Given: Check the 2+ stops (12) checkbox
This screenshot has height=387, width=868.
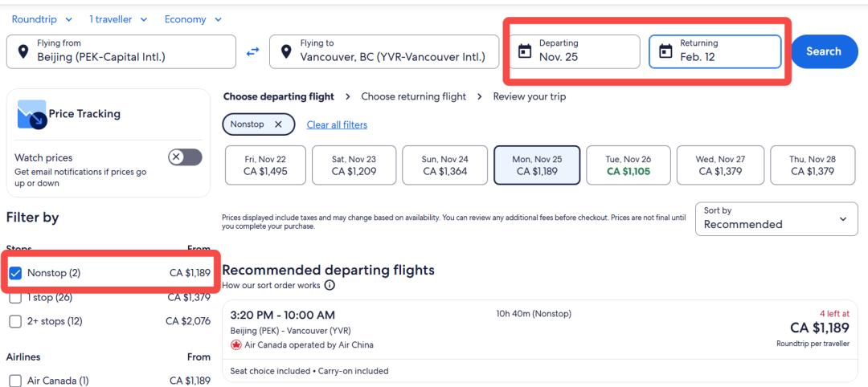Looking at the screenshot, I should tap(15, 321).
